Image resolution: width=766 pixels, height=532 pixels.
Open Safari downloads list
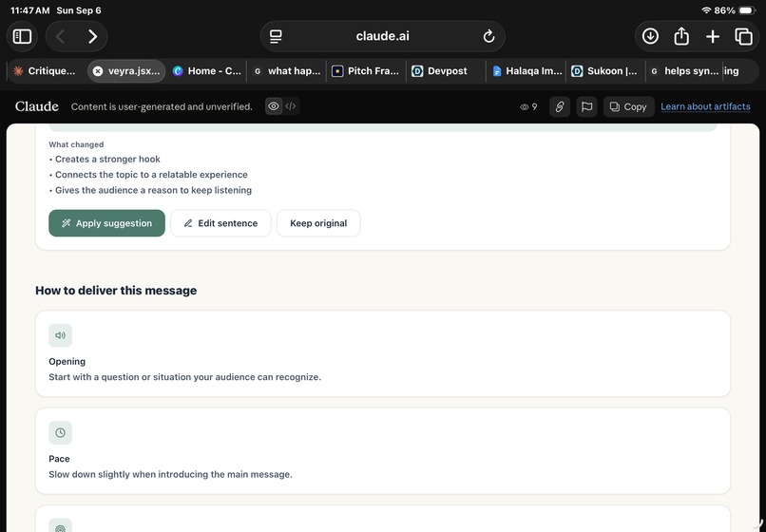click(650, 37)
